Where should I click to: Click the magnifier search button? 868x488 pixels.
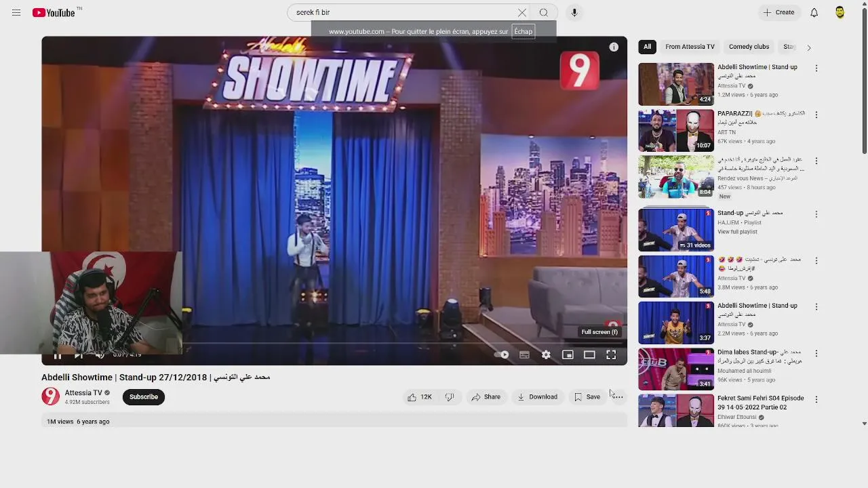544,13
